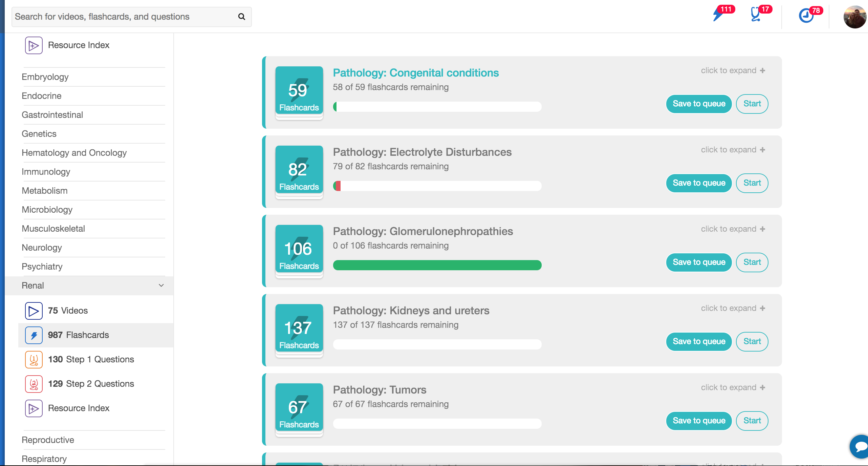Image resolution: width=868 pixels, height=466 pixels.
Task: Click the Step 1 Questions icon
Action: (34, 359)
